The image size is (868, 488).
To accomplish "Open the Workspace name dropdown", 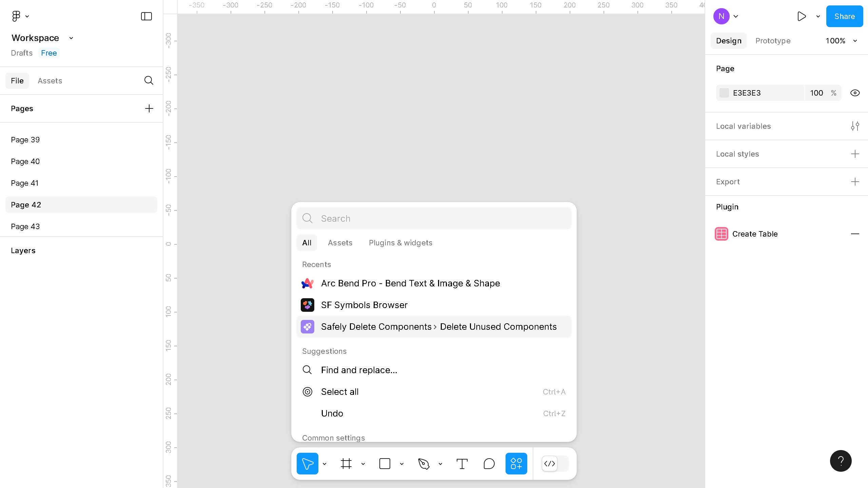I will pyautogui.click(x=71, y=38).
